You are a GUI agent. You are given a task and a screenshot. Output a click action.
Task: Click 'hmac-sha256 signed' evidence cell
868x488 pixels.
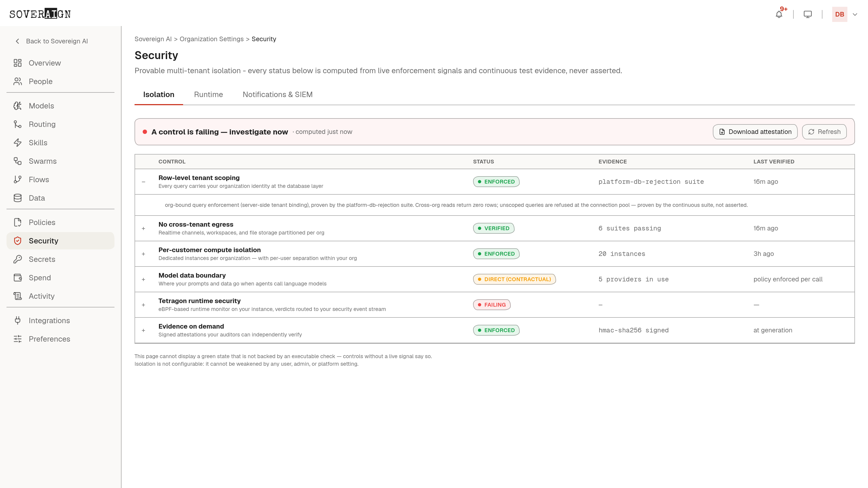[633, 330]
